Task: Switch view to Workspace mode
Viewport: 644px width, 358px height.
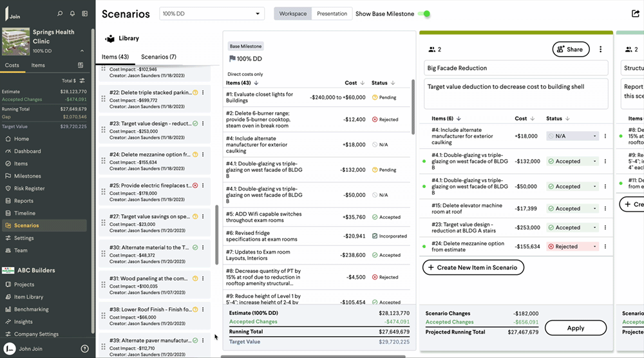Action: point(293,14)
